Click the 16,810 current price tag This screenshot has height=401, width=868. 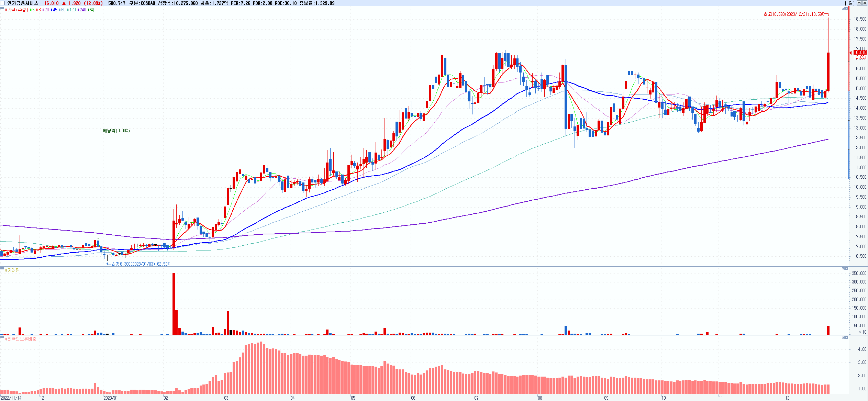pyautogui.click(x=860, y=53)
